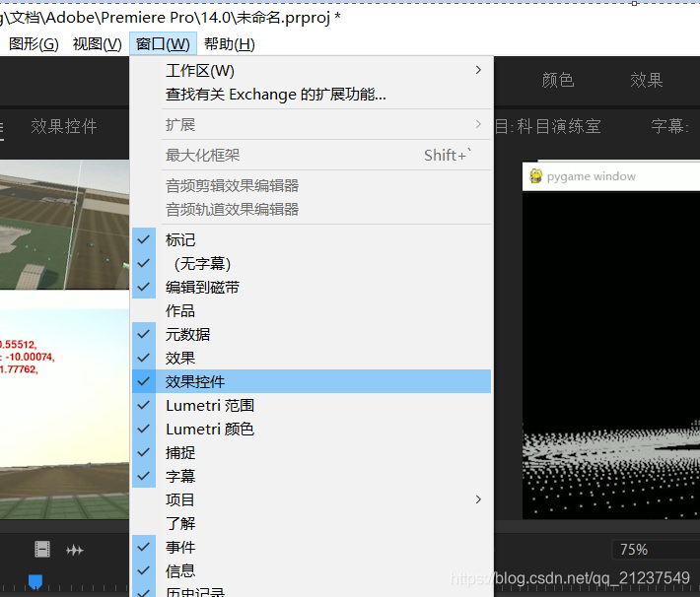Click 音频轨道效果编辑器 entry
700x597 pixels.
click(312, 209)
